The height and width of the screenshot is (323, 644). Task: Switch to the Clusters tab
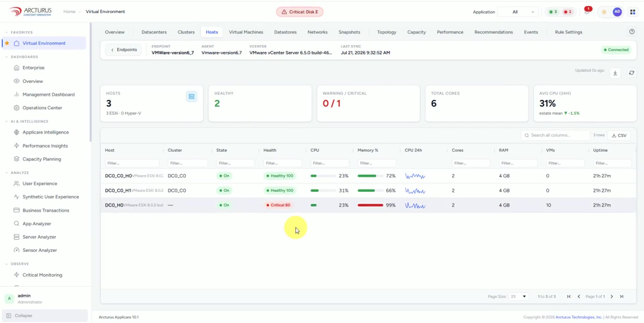pyautogui.click(x=186, y=32)
